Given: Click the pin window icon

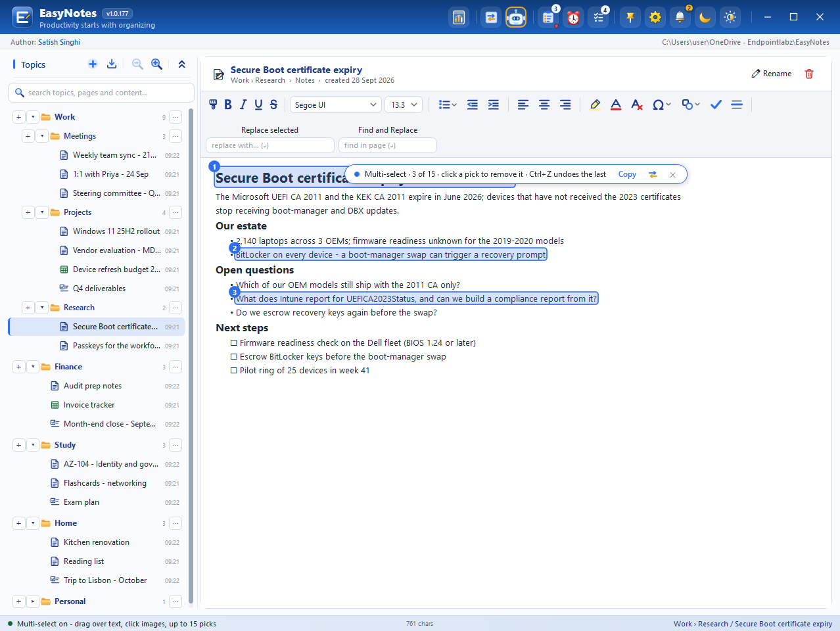Looking at the screenshot, I should point(630,18).
